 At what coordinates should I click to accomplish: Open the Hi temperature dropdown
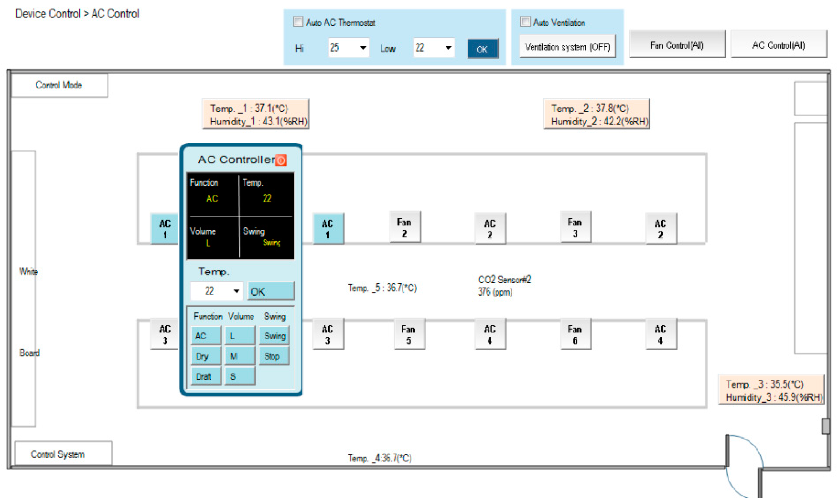click(363, 48)
